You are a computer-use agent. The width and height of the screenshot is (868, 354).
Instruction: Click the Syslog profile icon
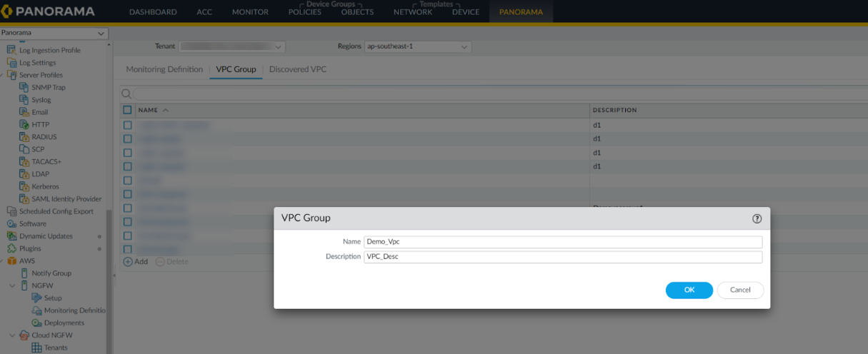(x=24, y=100)
